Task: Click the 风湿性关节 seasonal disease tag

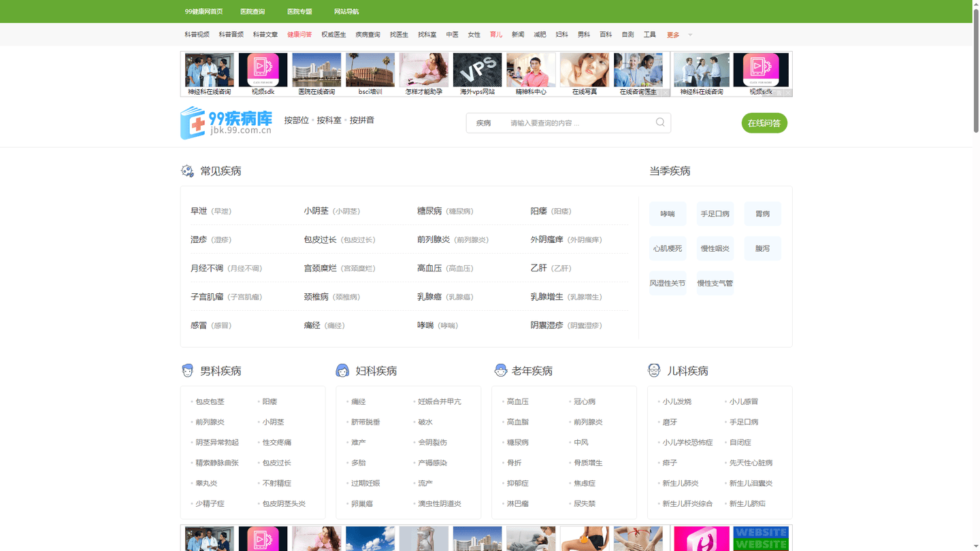Action: 668,283
